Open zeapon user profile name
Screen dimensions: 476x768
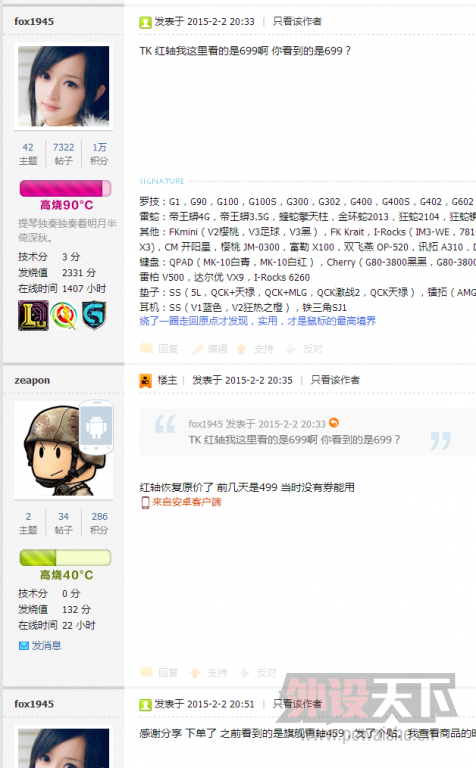(32, 381)
